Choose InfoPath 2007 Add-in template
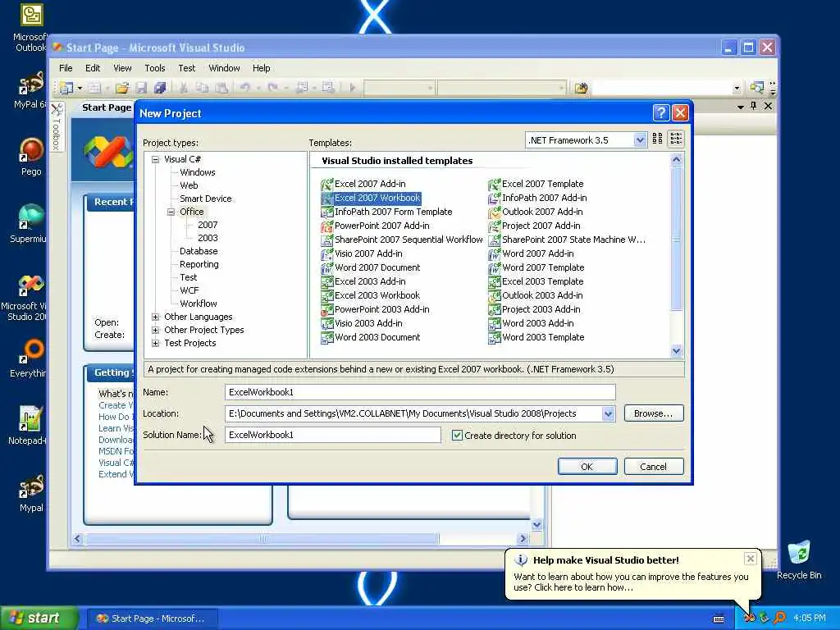Image resolution: width=840 pixels, height=630 pixels. click(x=537, y=198)
